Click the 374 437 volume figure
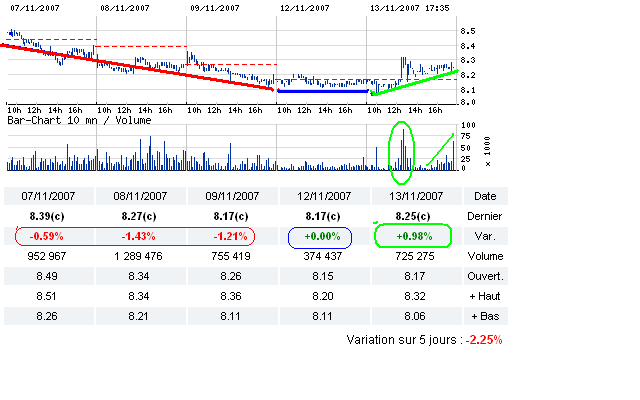The image size is (640, 400). click(322, 256)
